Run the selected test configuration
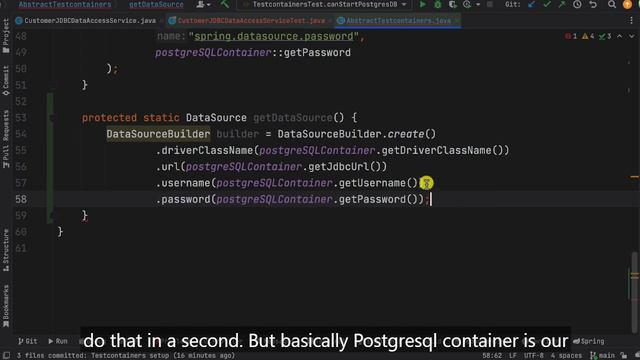 tap(422, 4)
